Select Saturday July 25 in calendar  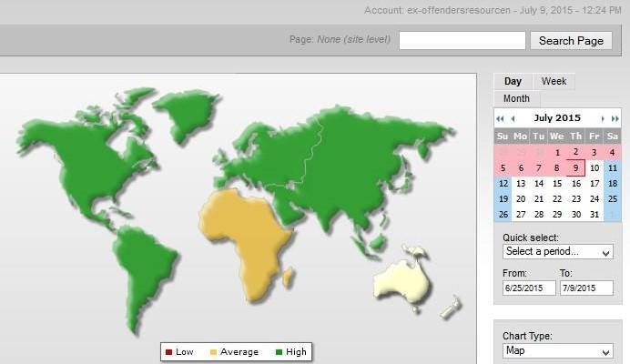613,199
